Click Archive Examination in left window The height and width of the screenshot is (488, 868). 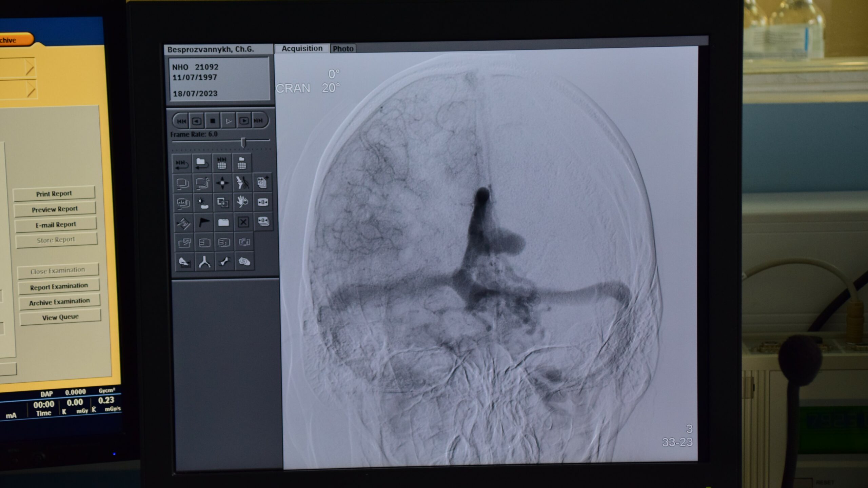(60, 302)
